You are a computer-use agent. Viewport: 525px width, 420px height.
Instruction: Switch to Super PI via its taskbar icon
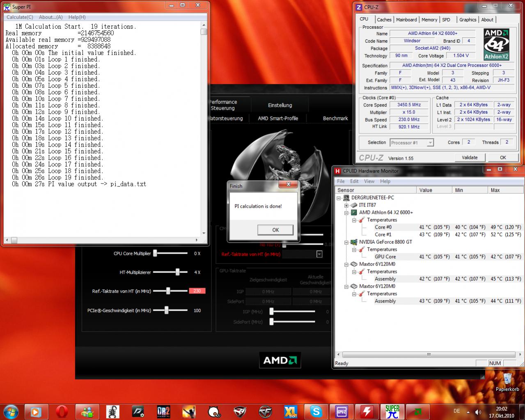[392, 411]
